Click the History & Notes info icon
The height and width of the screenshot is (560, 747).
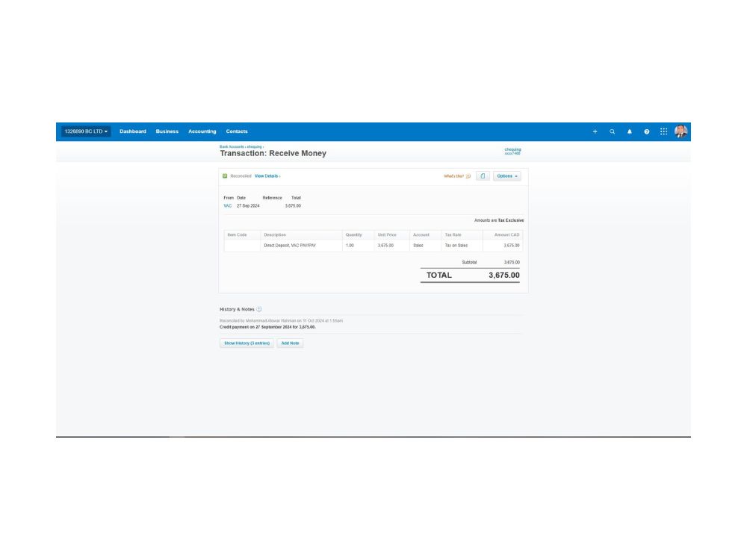pos(259,310)
